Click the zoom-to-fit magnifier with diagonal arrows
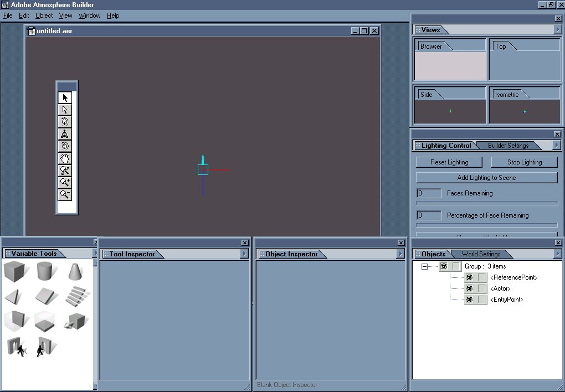Screen dimensions: 565x392 pyautogui.click(x=65, y=171)
